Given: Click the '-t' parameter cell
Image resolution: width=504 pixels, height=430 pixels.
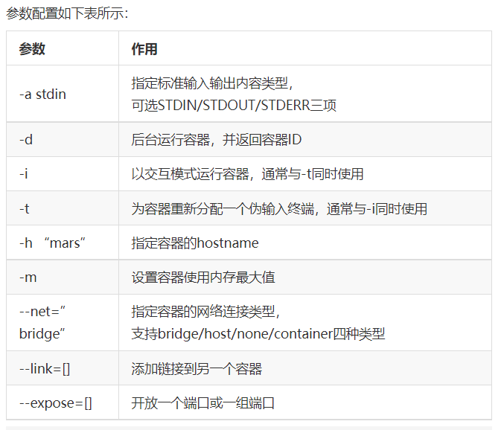Looking at the screenshot, I should (x=25, y=209).
